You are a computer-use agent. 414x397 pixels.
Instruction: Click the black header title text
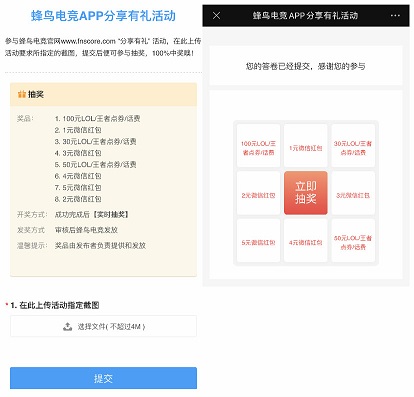(x=305, y=15)
